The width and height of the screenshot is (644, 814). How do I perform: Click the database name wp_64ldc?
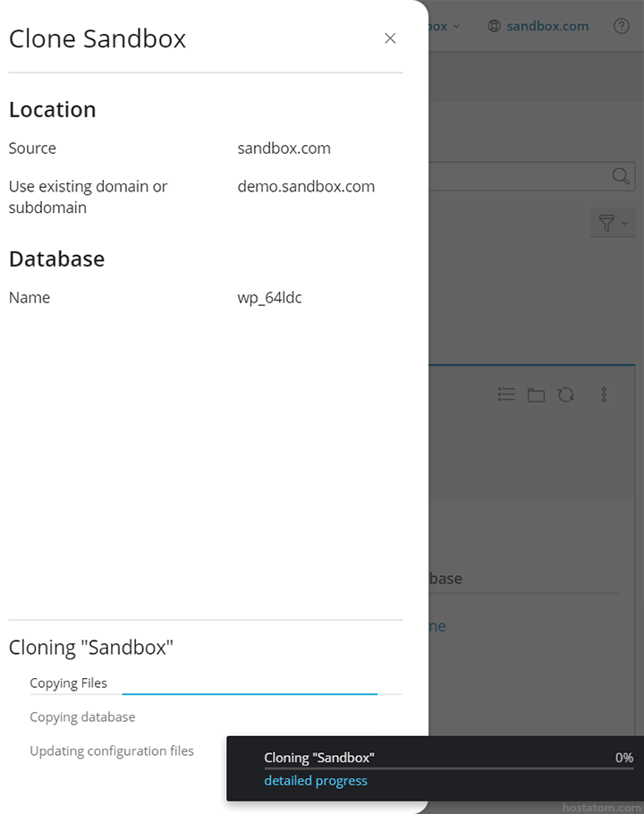(269, 298)
